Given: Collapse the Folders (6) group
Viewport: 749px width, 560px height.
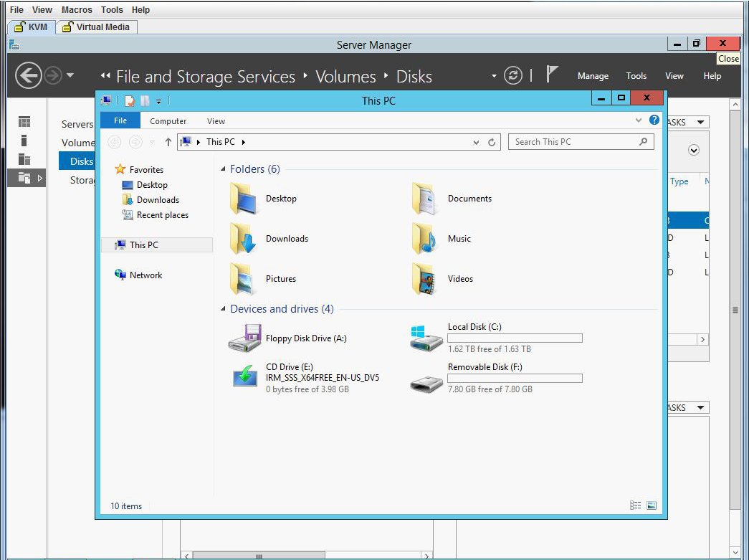Looking at the screenshot, I should [223, 169].
